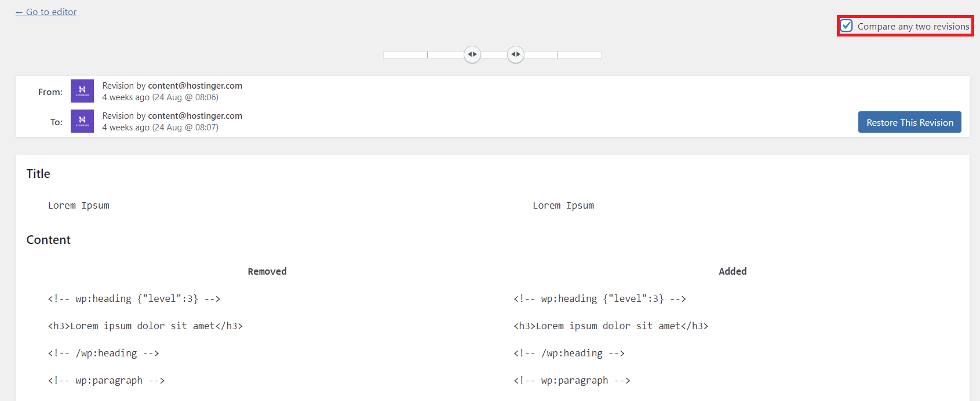Screen dimensions: 980x401
Task: Click the right revision slider handle
Action: point(516,54)
